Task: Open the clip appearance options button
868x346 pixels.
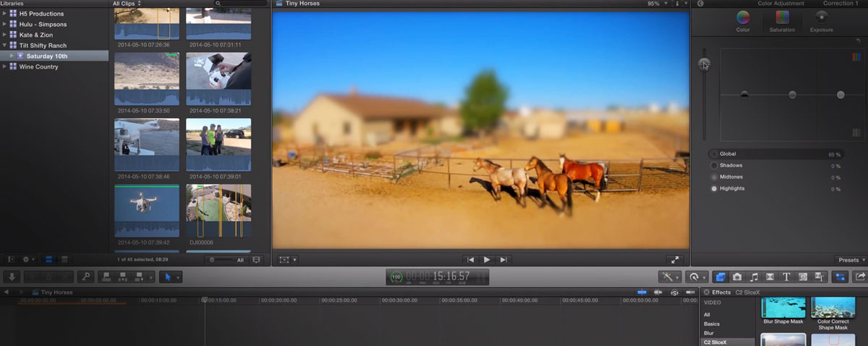Action: pyautogui.click(x=256, y=259)
